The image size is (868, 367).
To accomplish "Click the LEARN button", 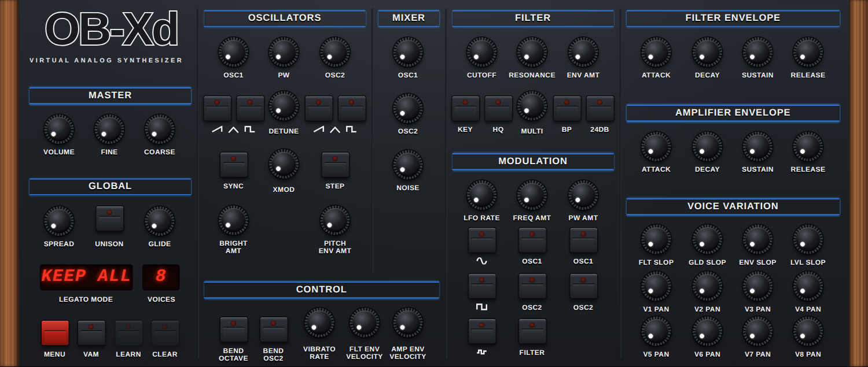I will (128, 333).
